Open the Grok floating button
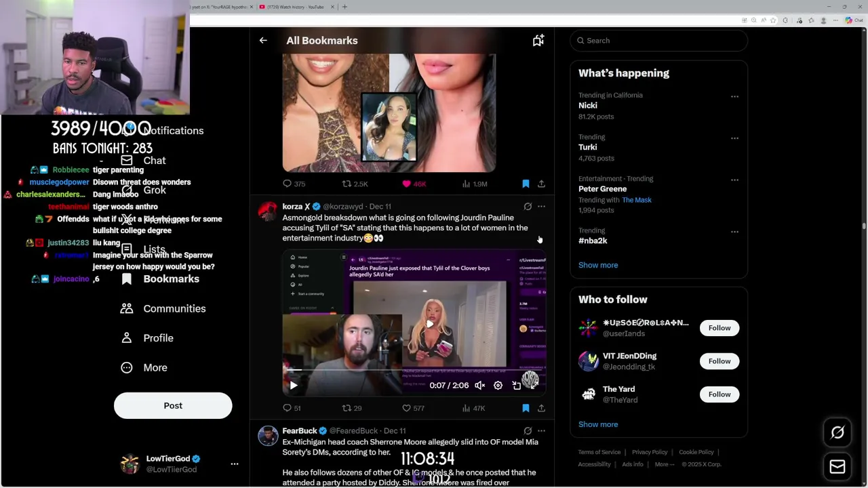Viewport: 868px width, 488px height. pos(837,432)
